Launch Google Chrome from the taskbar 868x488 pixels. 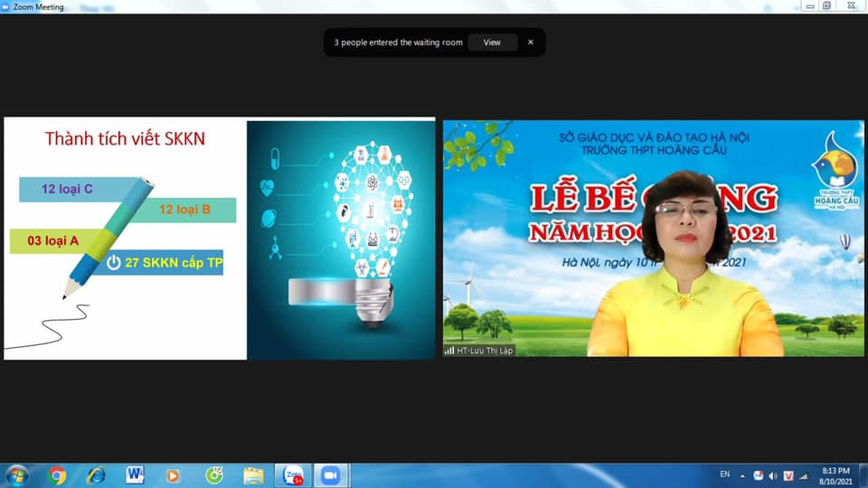[x=57, y=475]
